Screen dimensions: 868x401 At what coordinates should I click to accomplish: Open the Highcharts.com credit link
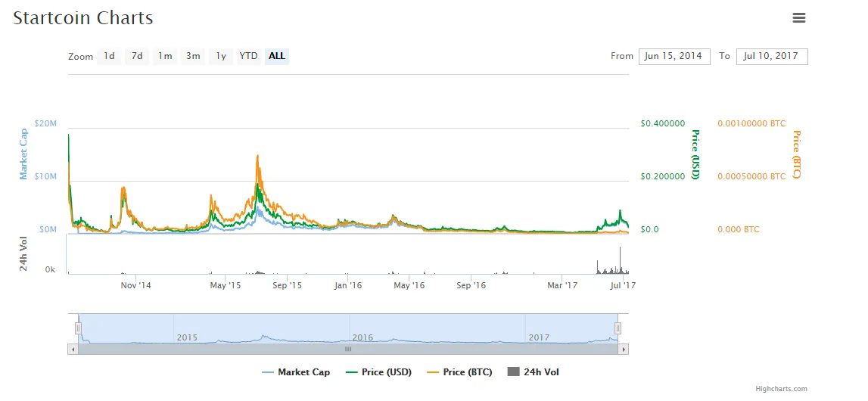pyautogui.click(x=780, y=389)
